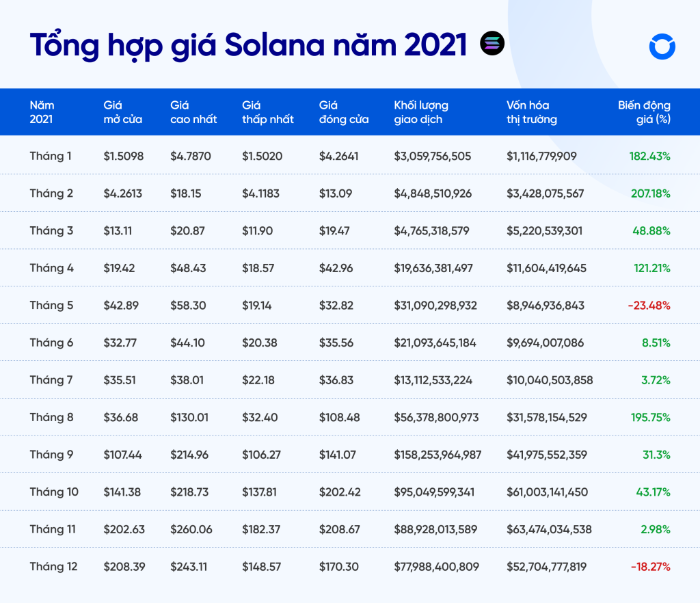Select the 'Tháng 1' row label

coord(51,156)
